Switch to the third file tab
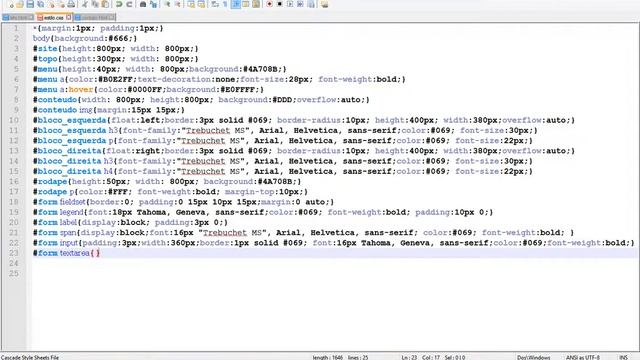Image resolution: width=640 pixels, height=360 pixels. tap(95, 18)
